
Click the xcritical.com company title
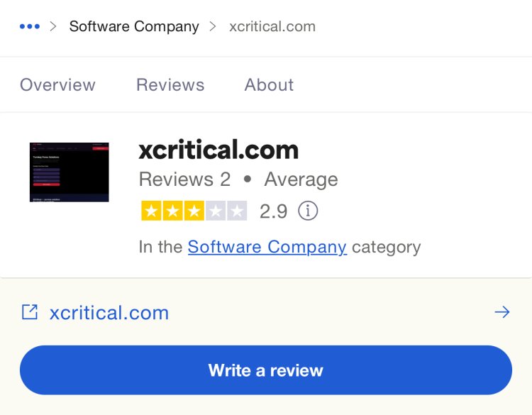(218, 150)
